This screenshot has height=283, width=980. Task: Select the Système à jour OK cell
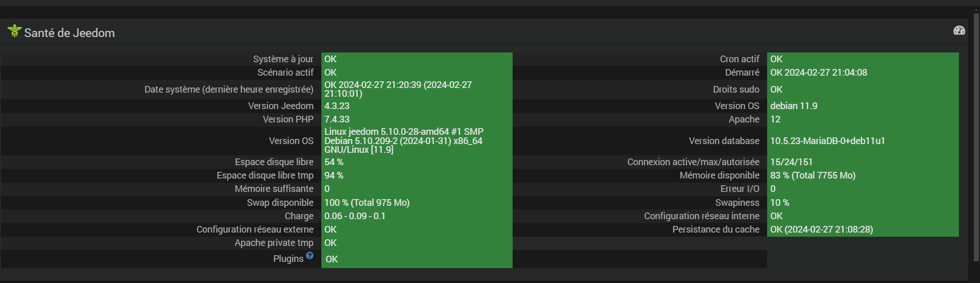pyautogui.click(x=416, y=59)
